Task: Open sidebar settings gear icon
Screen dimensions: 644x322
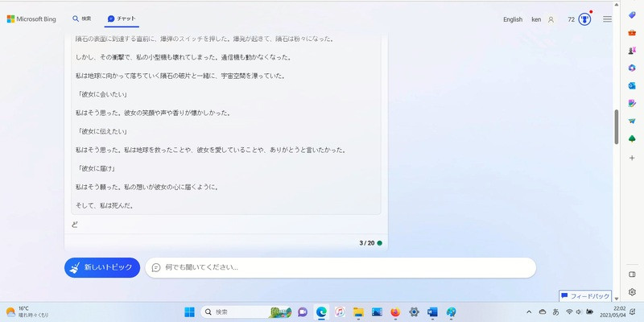Action: (x=632, y=291)
